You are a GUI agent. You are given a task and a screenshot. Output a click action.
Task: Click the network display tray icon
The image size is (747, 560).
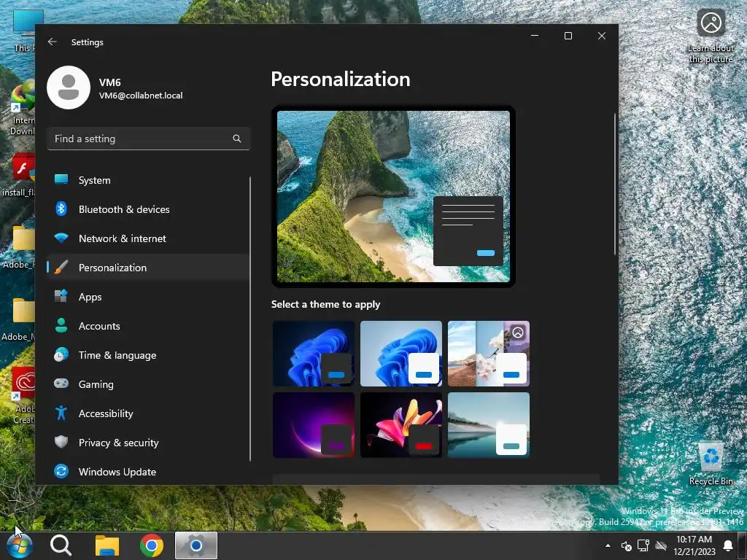click(x=643, y=545)
